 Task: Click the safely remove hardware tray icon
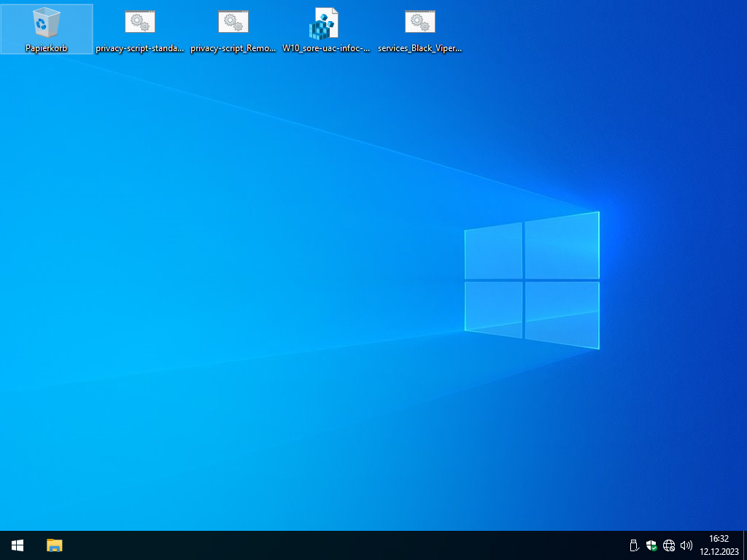pyautogui.click(x=634, y=545)
